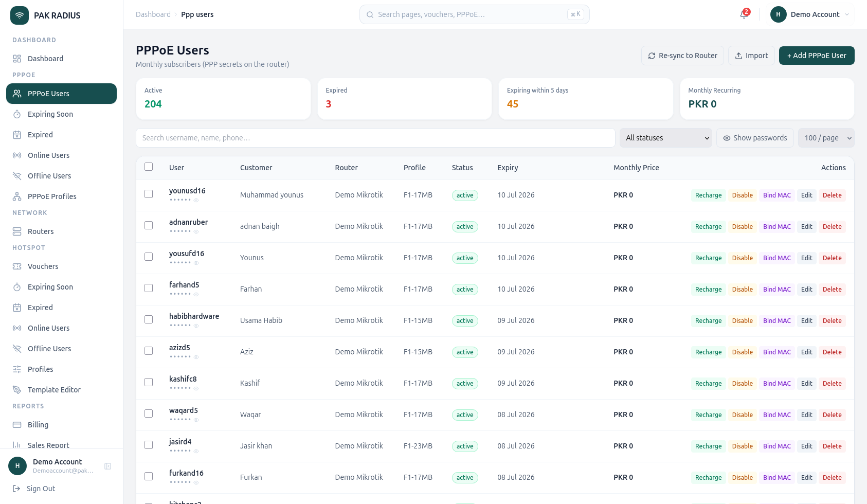
Task: Reveal password eye icon for waqard5
Action: pyautogui.click(x=196, y=420)
